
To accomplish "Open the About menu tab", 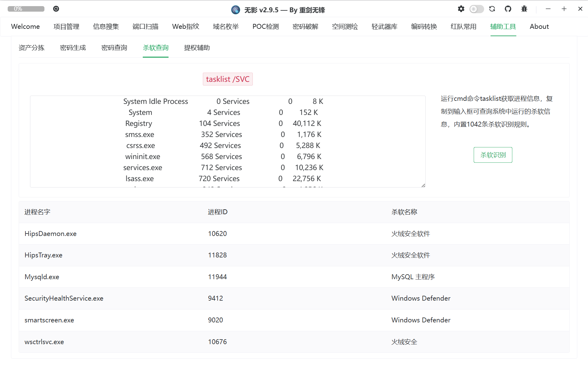I will tap(539, 27).
